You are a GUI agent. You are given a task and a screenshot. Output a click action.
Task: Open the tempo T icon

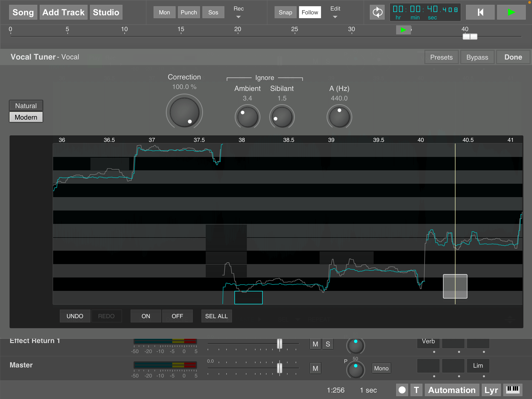tap(416, 390)
